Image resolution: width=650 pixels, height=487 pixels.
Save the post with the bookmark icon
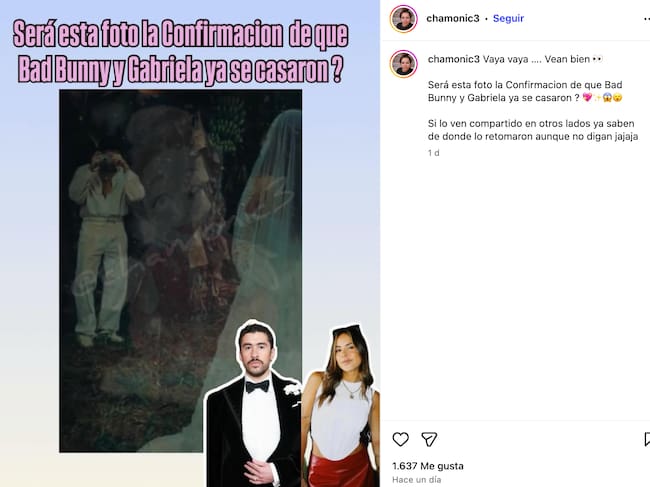[647, 439]
